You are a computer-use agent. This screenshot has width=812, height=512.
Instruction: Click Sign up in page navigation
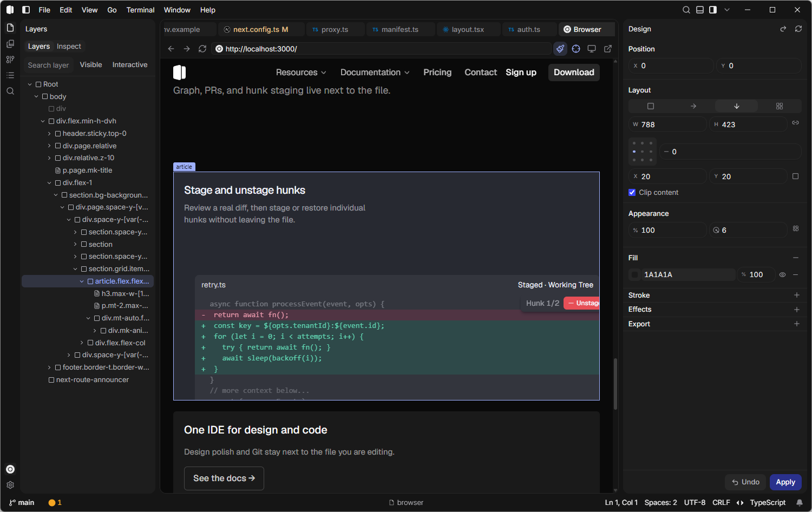[521, 72]
